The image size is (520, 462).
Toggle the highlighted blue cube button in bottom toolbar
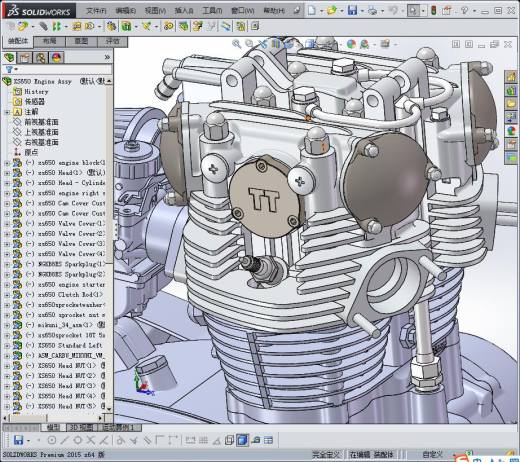coord(242,440)
